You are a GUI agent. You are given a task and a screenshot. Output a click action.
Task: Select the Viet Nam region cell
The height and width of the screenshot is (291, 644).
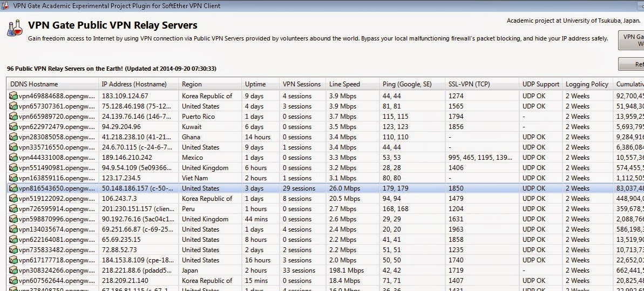click(x=195, y=178)
